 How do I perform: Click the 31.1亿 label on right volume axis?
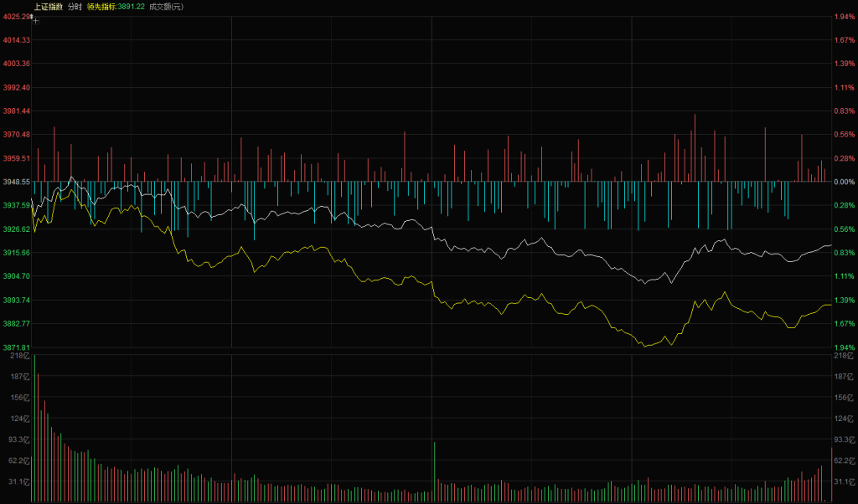click(x=843, y=481)
